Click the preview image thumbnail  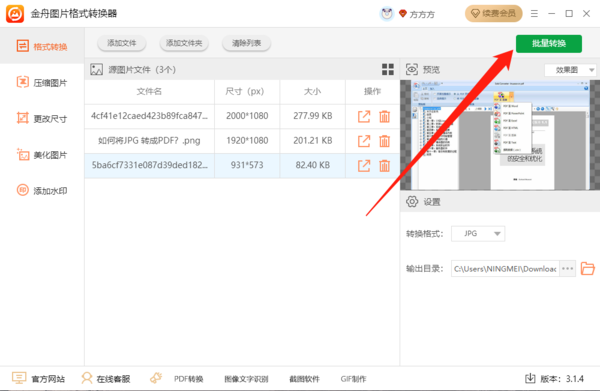point(500,135)
